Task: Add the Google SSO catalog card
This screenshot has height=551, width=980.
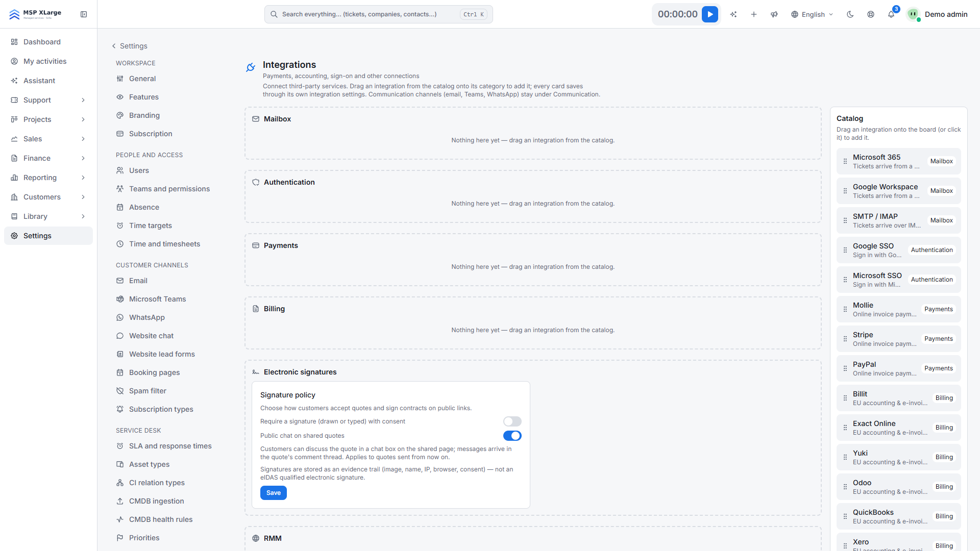Action: click(x=898, y=250)
